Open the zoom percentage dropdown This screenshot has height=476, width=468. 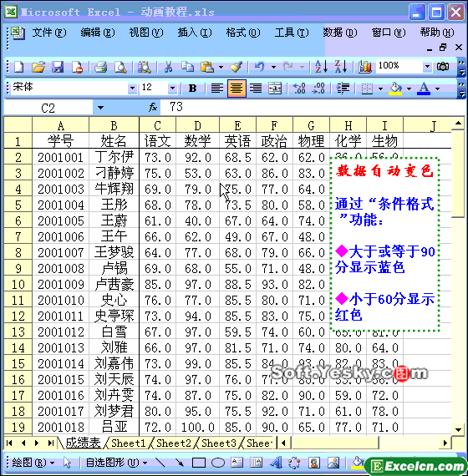coord(427,66)
